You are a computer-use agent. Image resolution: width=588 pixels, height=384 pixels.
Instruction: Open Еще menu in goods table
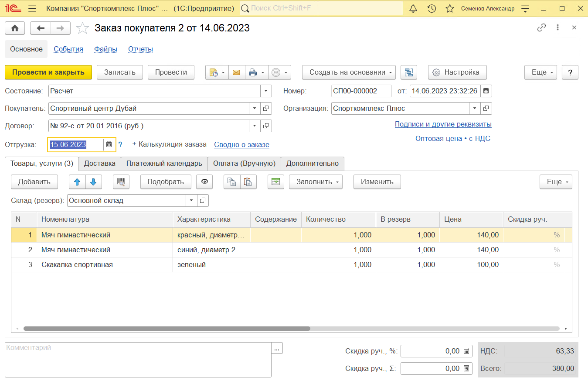point(556,182)
